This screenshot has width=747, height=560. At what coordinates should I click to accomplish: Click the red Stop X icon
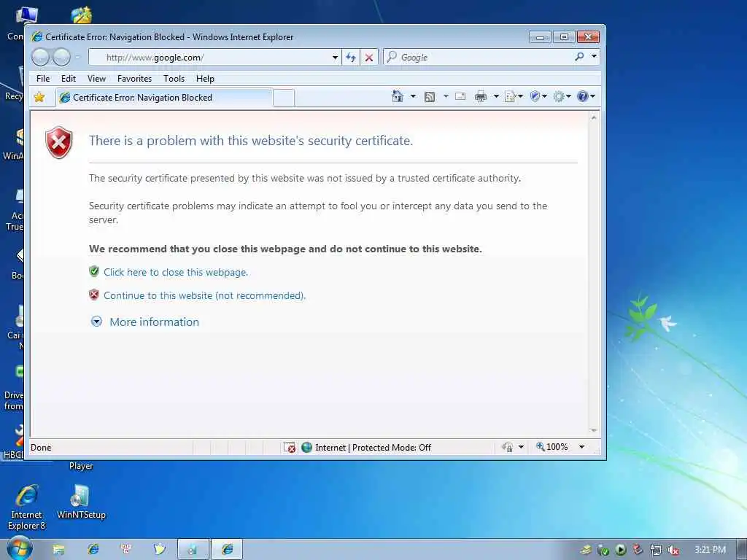coord(368,58)
